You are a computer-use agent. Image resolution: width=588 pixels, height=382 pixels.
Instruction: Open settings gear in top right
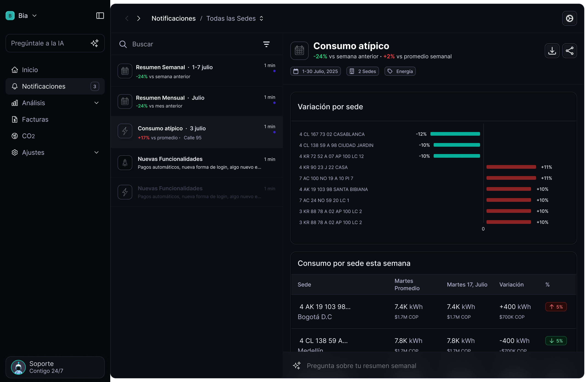(x=569, y=18)
